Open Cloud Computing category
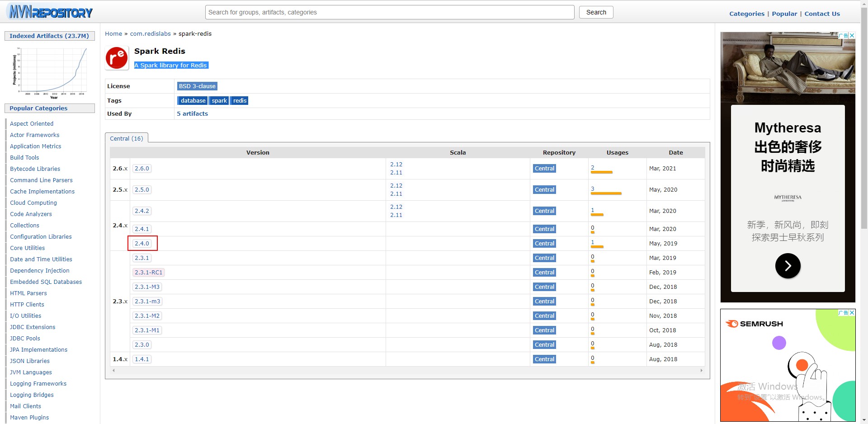 [33, 203]
